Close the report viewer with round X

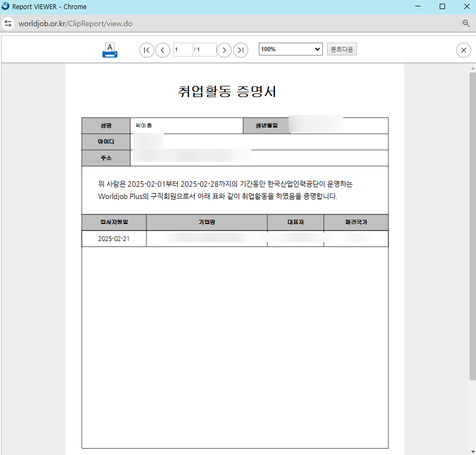464,50
